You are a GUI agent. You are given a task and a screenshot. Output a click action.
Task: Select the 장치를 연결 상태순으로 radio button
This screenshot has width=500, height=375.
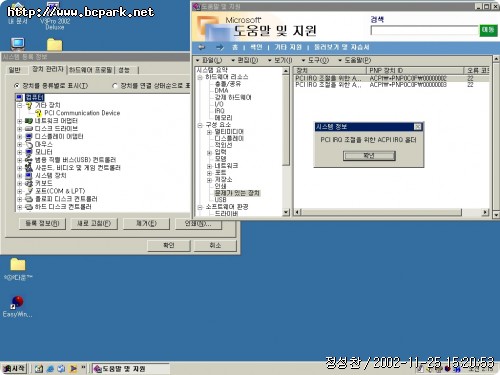click(115, 86)
